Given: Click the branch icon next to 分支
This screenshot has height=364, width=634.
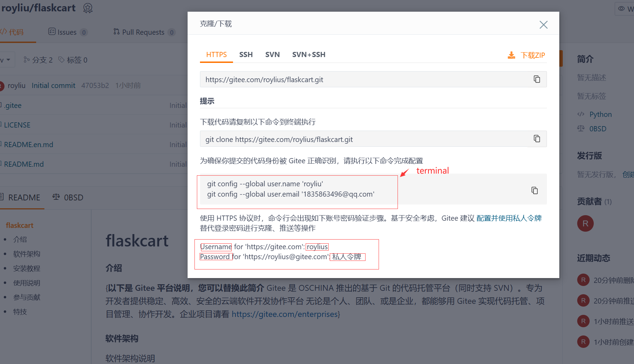Looking at the screenshot, I should [x=27, y=60].
